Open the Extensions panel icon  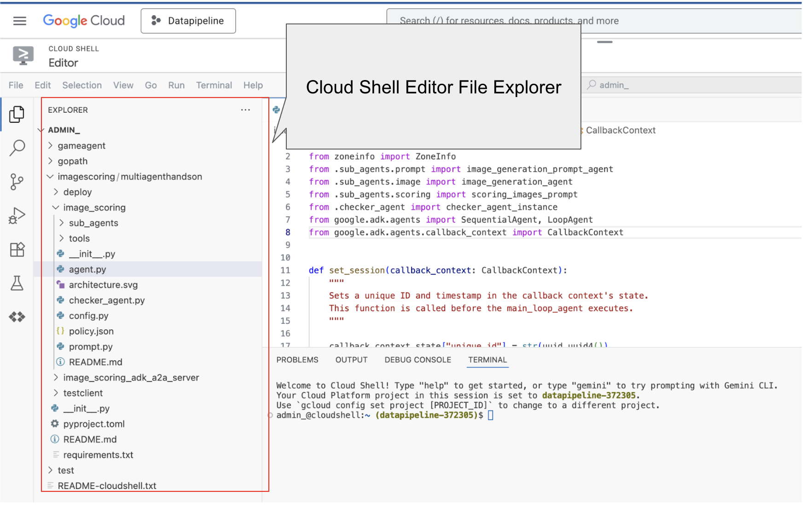tap(17, 249)
